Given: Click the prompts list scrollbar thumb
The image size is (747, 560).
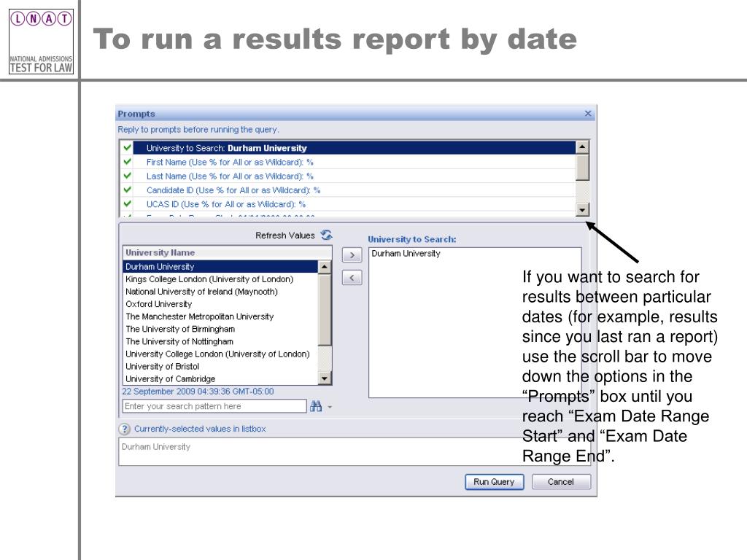Looking at the screenshot, I should tap(582, 167).
